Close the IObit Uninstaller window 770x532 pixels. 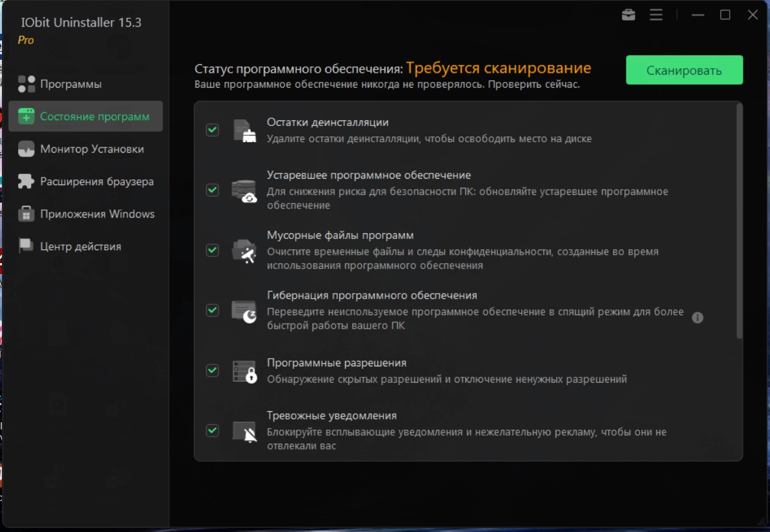click(753, 15)
